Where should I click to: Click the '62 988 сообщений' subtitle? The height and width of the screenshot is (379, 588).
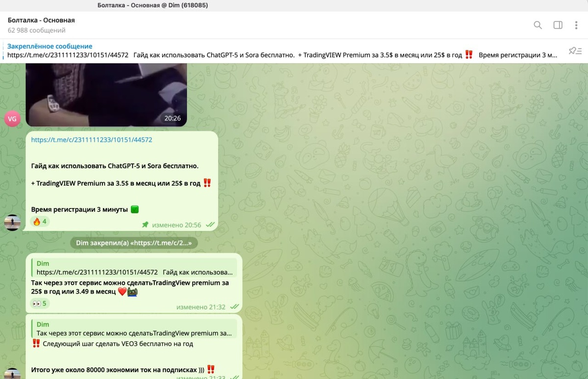(x=36, y=30)
